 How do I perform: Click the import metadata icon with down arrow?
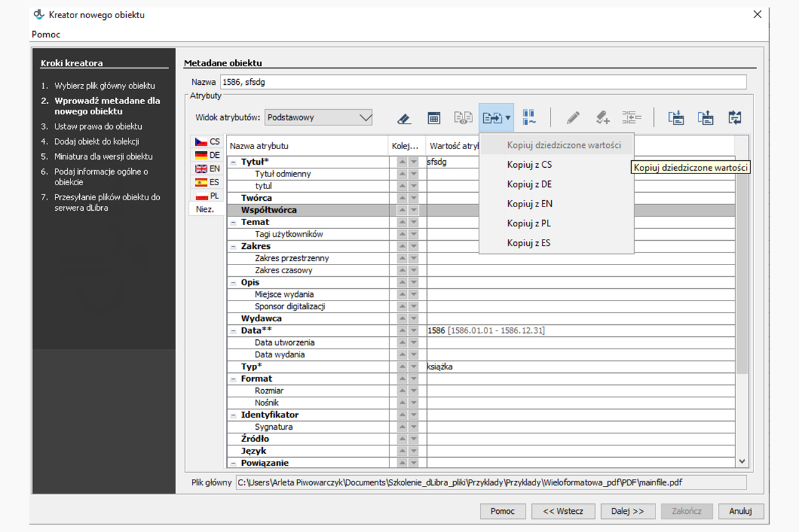coord(676,118)
